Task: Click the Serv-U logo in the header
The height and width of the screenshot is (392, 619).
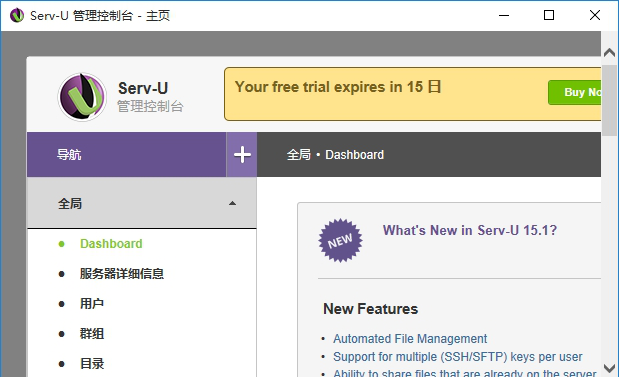Action: click(x=82, y=96)
